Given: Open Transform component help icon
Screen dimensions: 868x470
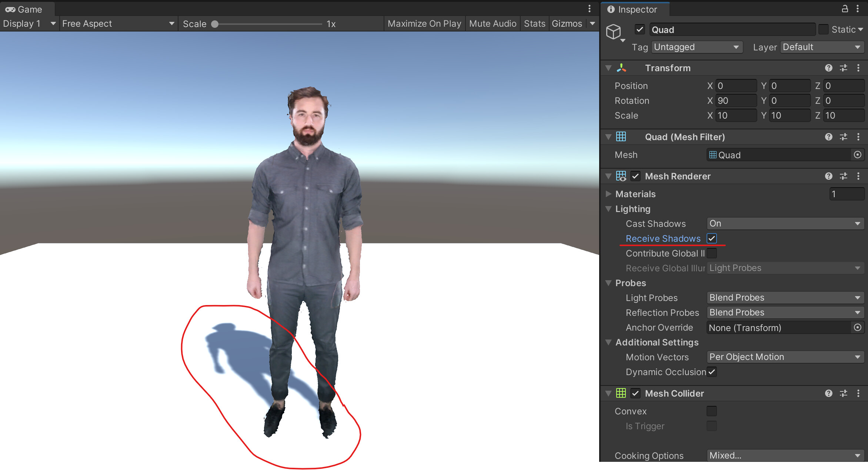Looking at the screenshot, I should [828, 68].
